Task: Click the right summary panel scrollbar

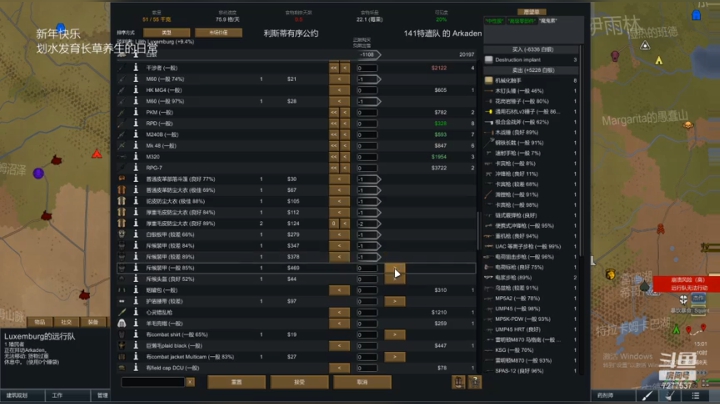Action: click(582, 152)
